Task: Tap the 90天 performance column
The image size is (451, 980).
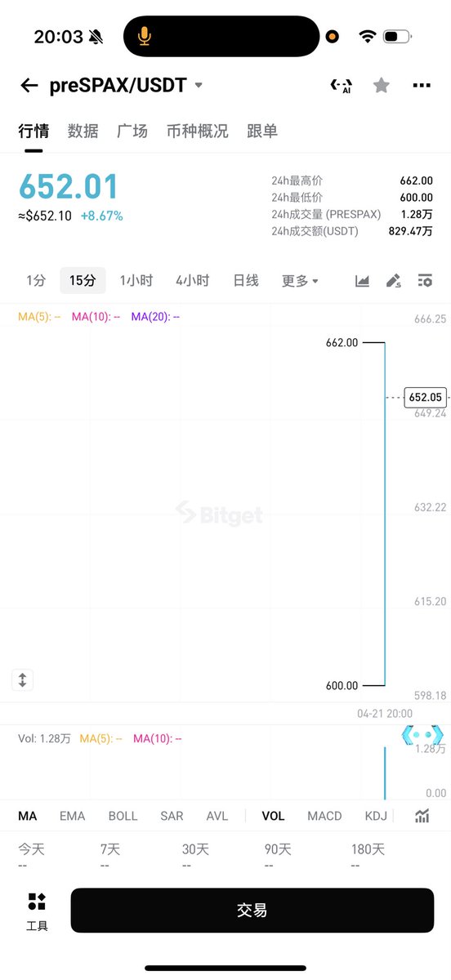Action: pos(278,855)
